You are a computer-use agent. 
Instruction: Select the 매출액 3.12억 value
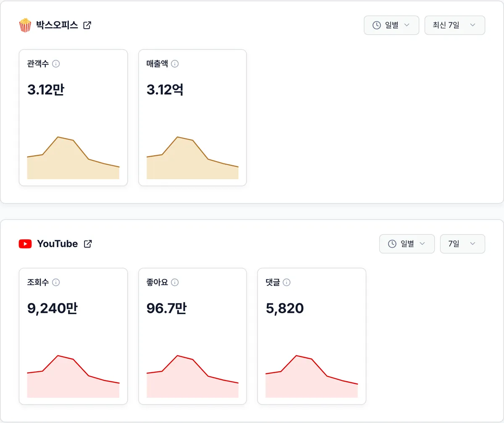click(x=165, y=90)
